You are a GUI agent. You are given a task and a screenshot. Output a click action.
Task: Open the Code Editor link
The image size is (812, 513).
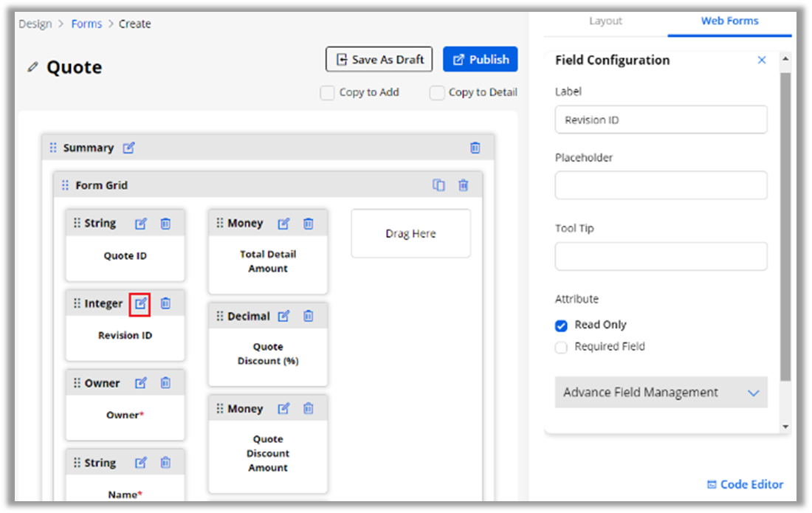(x=745, y=484)
